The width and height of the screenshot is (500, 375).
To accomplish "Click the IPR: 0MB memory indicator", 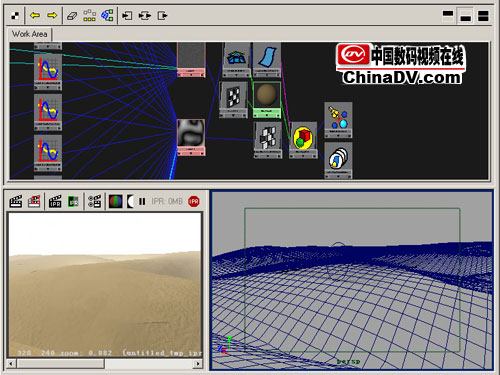I will click(x=167, y=201).
